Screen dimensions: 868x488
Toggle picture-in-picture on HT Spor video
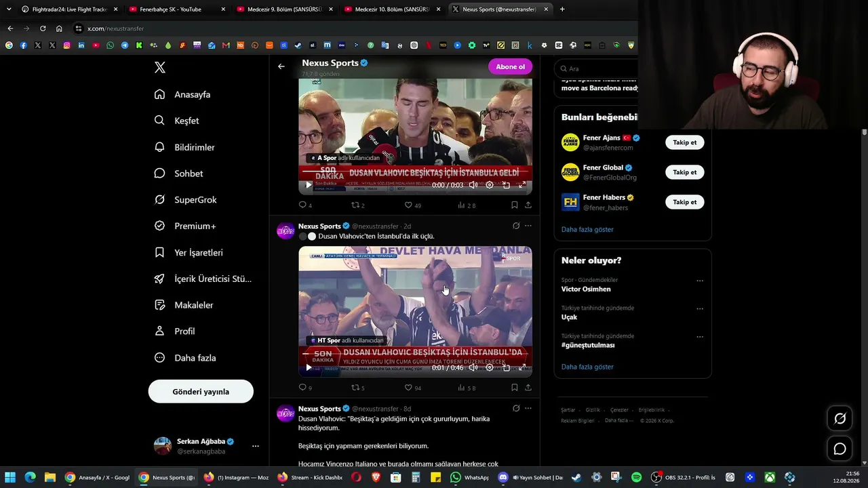[506, 367]
